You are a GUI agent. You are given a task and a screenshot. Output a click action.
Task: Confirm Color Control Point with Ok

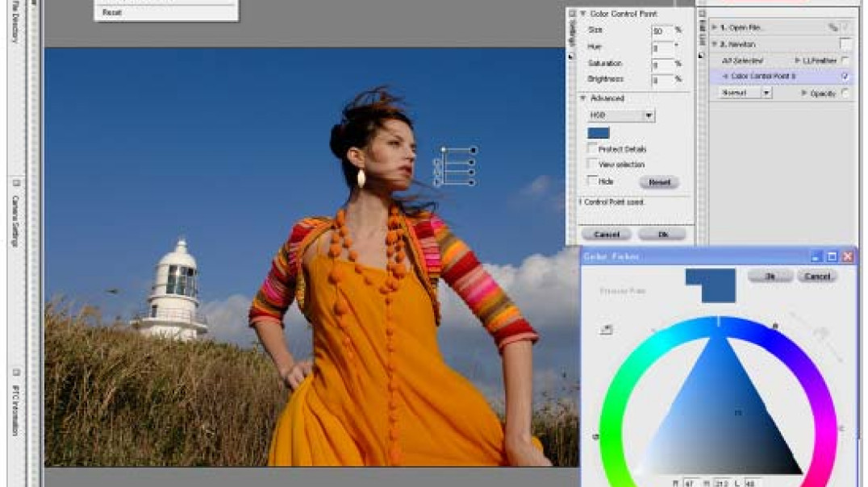pyautogui.click(x=662, y=235)
